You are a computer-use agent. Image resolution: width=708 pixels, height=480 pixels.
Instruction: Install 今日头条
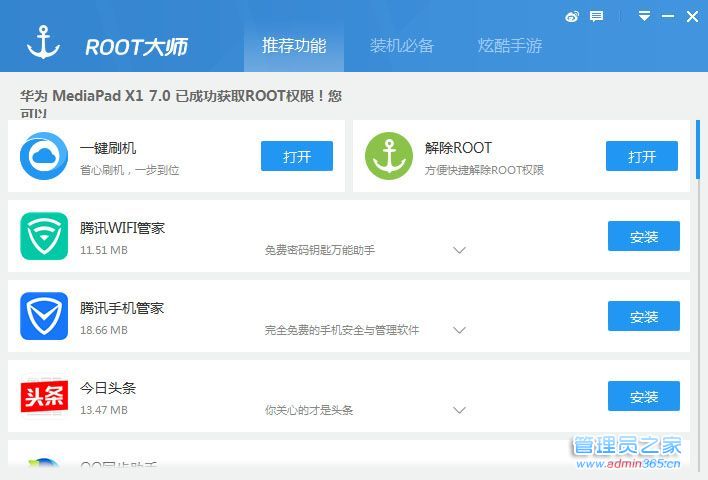coord(643,396)
